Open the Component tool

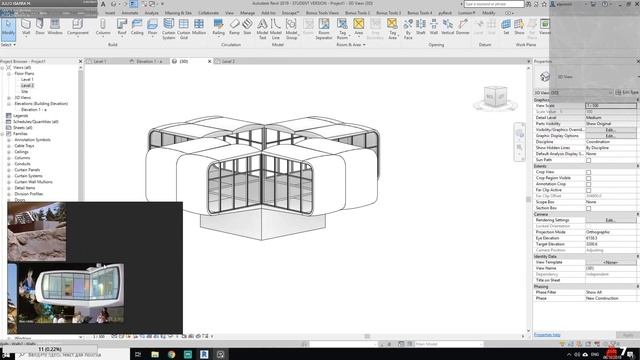[x=78, y=27]
